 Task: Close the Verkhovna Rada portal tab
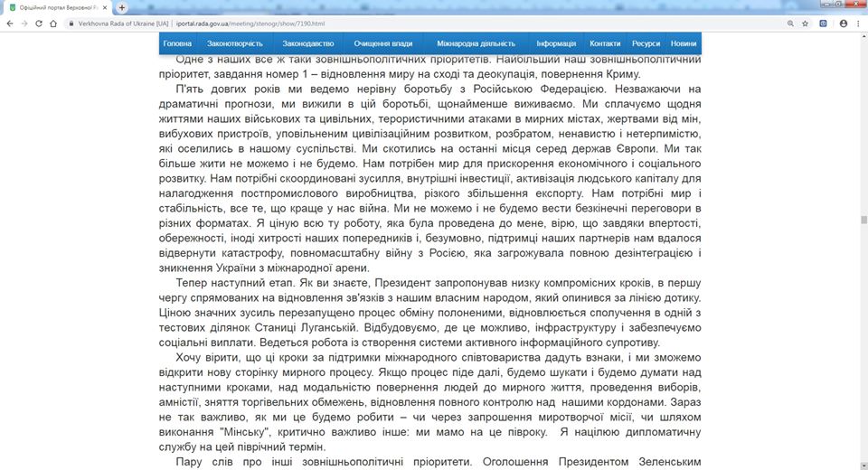[x=107, y=7]
